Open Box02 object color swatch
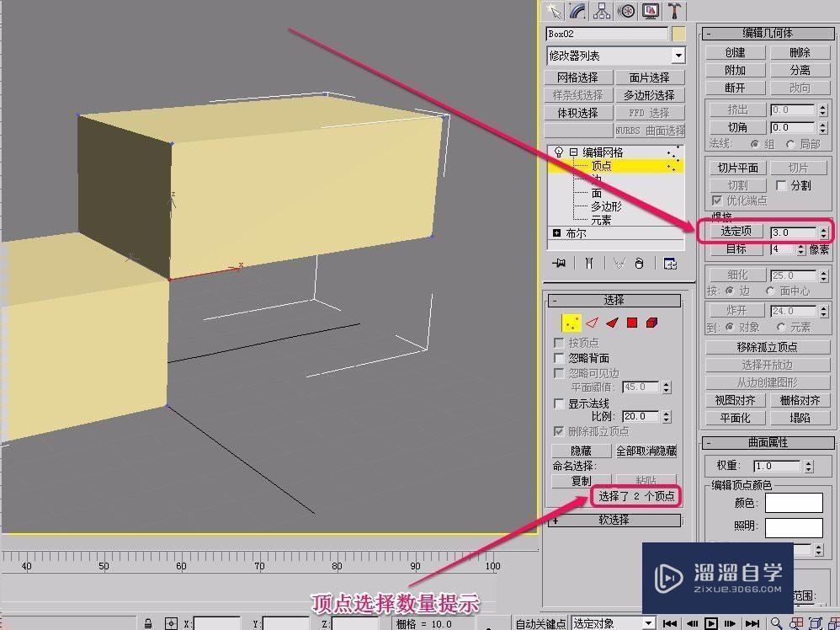Screen dimensions: 840x630 click(678, 34)
